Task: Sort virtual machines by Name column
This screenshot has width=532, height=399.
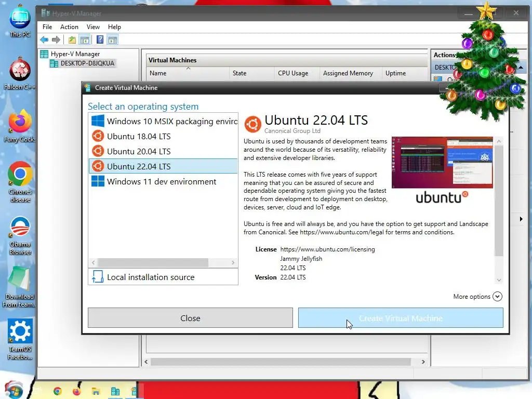Action: click(x=188, y=73)
